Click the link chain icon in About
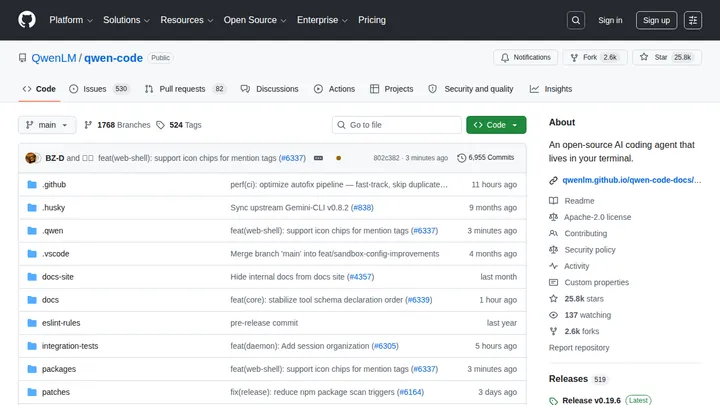The image size is (720, 405). (553, 180)
